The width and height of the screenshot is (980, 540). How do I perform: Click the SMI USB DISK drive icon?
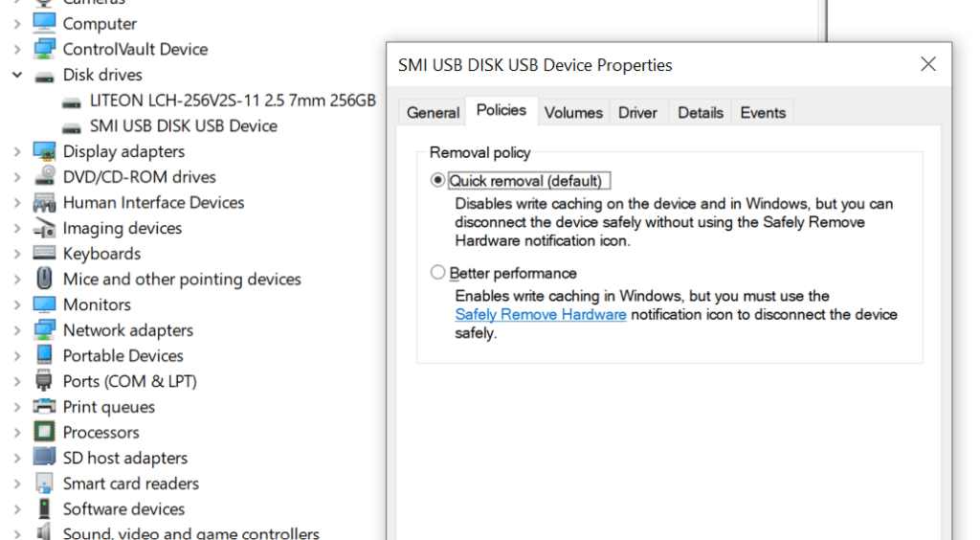pos(71,128)
